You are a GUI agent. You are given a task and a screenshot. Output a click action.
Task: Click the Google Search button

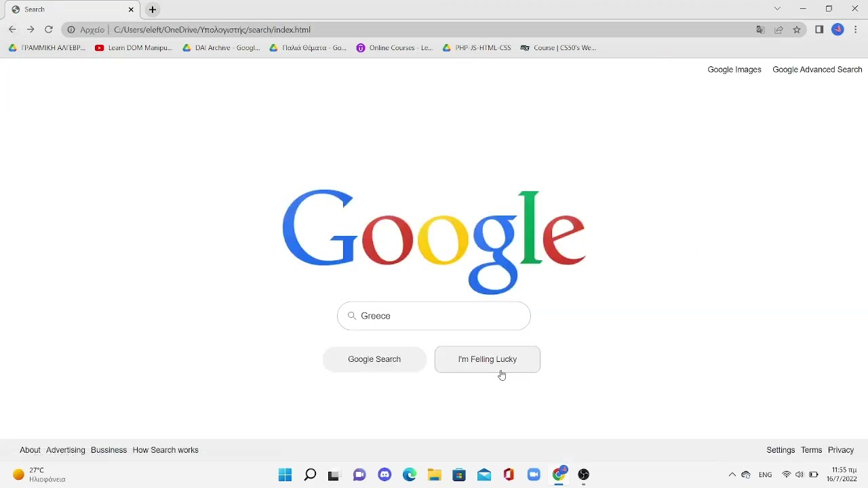[374, 359]
